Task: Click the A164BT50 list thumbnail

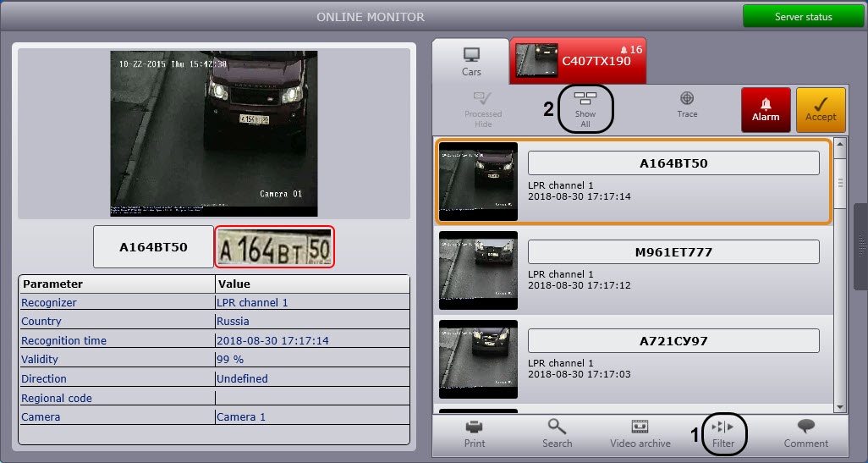Action: [478, 181]
